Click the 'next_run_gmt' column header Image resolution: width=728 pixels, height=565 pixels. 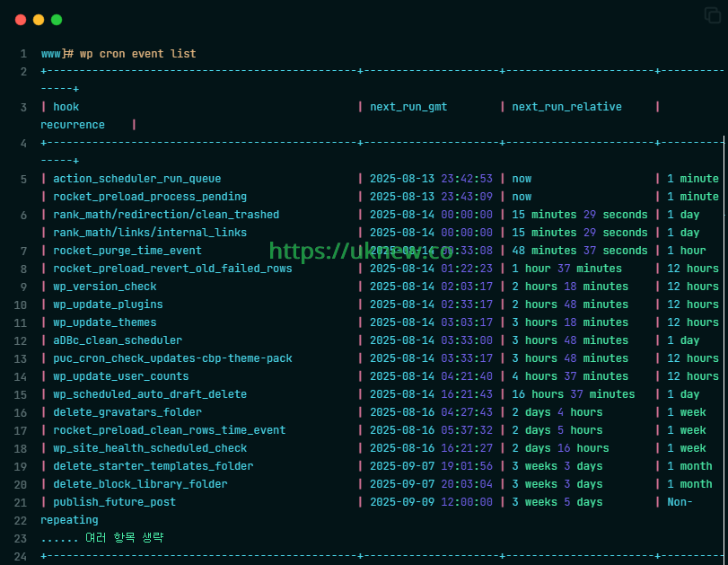(408, 106)
